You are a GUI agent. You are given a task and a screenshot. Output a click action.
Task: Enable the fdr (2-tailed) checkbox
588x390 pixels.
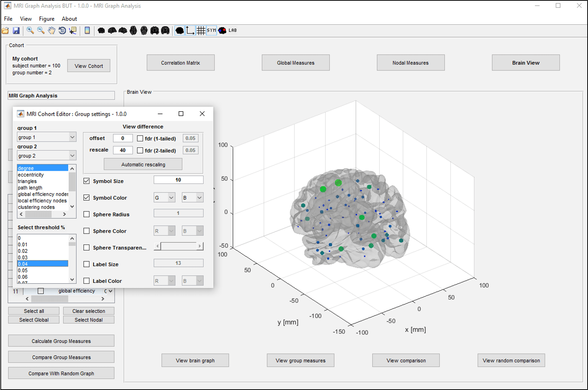140,151
